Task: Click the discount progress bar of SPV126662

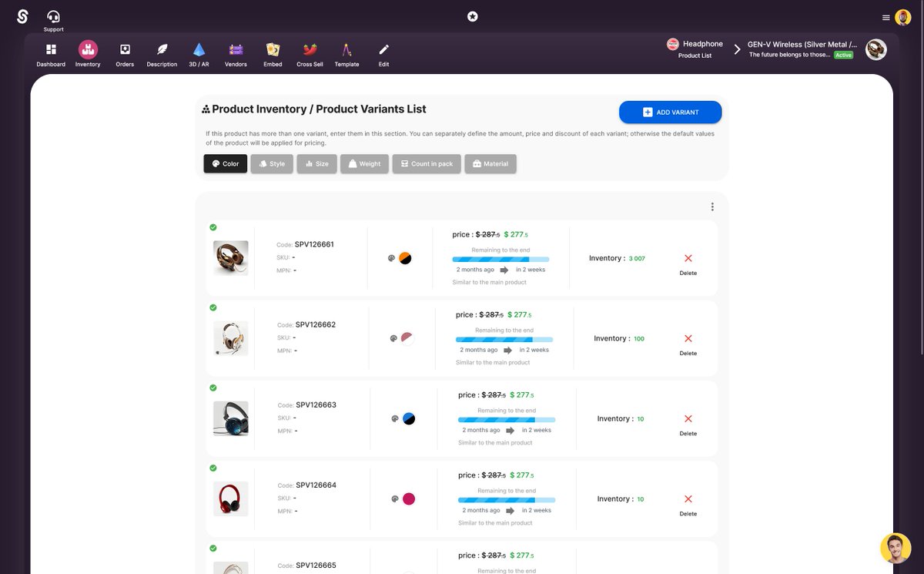Action: click(x=504, y=340)
